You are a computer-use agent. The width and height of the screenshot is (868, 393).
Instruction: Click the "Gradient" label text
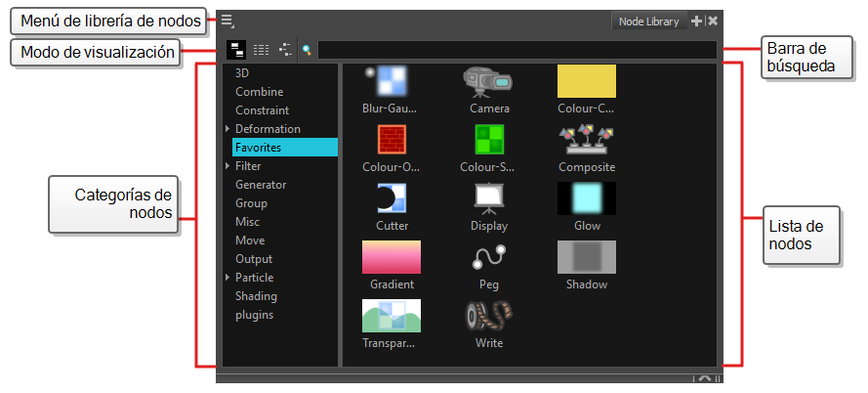click(392, 284)
